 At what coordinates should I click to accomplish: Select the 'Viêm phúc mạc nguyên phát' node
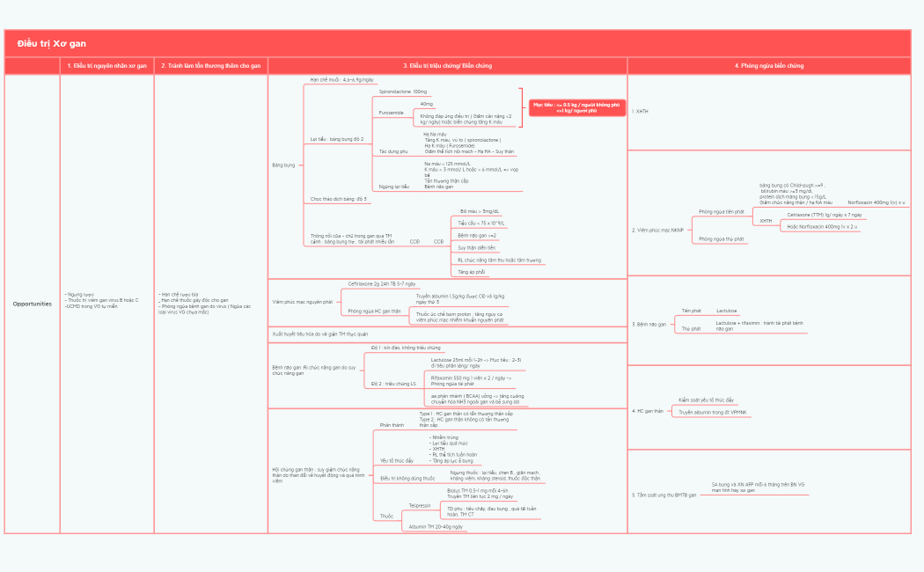[303, 302]
